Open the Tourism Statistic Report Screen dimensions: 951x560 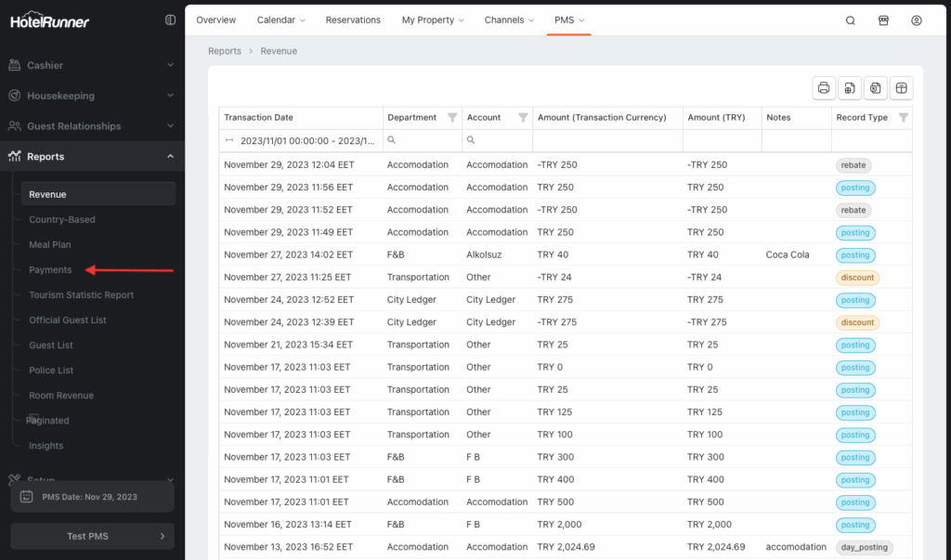click(x=82, y=295)
